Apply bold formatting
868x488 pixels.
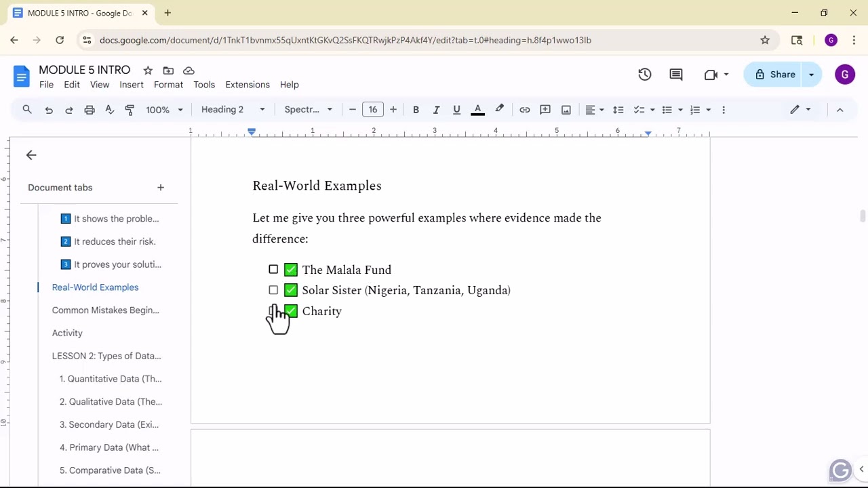click(x=416, y=110)
